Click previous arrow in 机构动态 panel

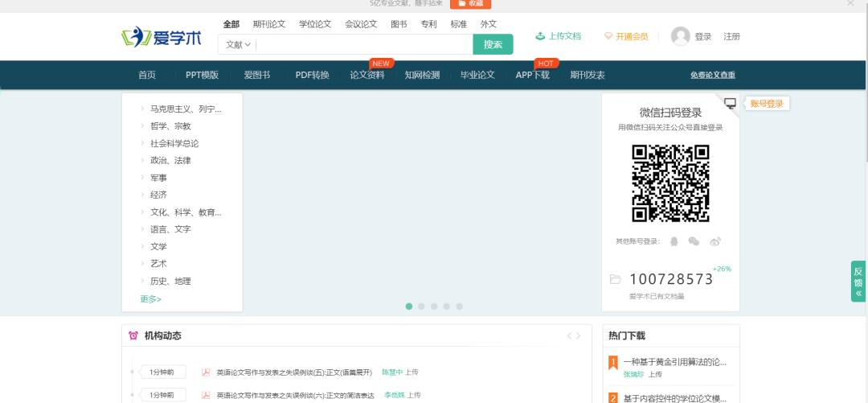(x=569, y=335)
